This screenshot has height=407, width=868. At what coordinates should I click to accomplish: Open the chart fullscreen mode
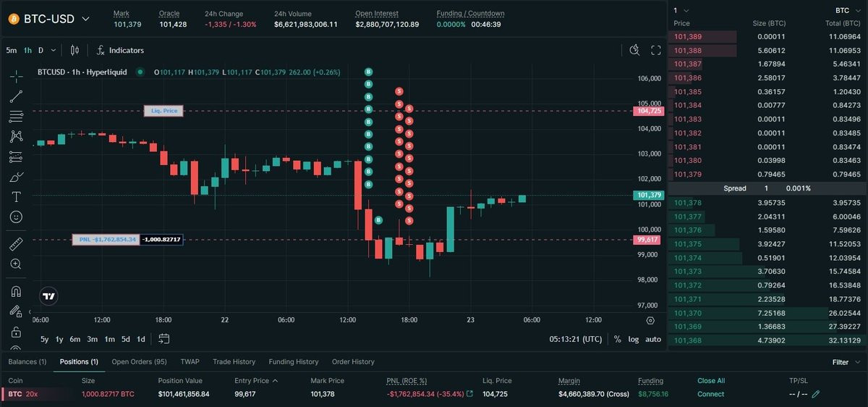point(656,50)
